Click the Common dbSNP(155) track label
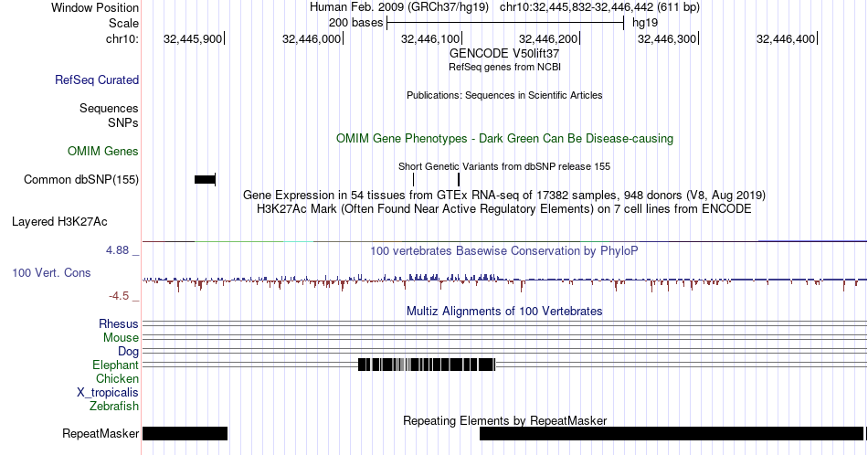868x455 pixels. click(81, 179)
